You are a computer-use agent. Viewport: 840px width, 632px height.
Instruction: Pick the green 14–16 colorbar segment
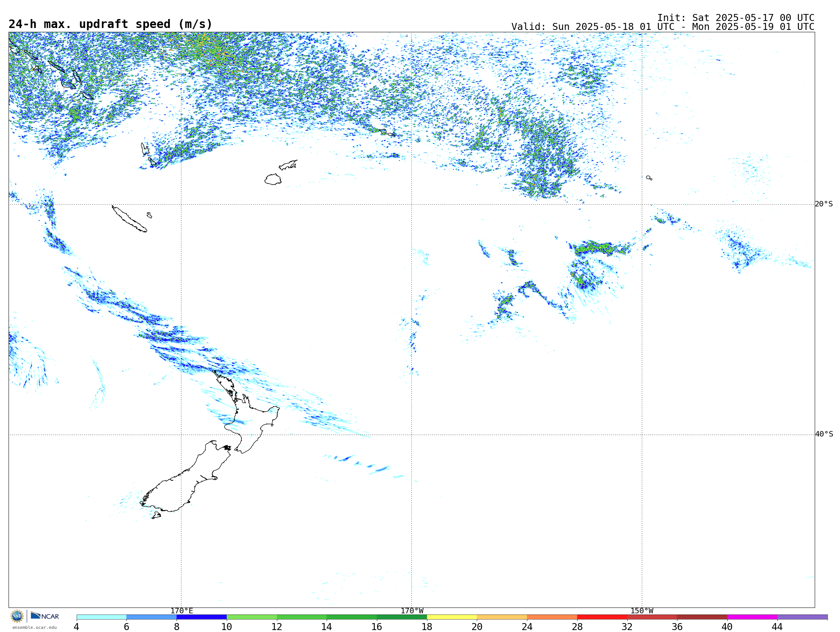(x=352, y=617)
